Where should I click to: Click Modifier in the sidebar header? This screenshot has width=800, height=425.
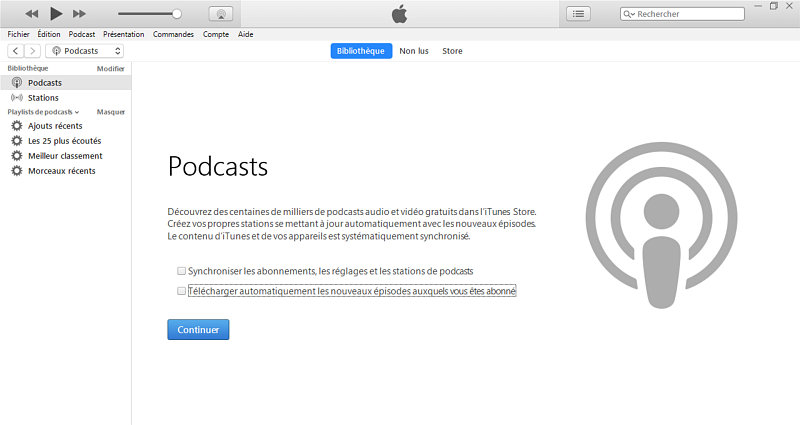[111, 68]
